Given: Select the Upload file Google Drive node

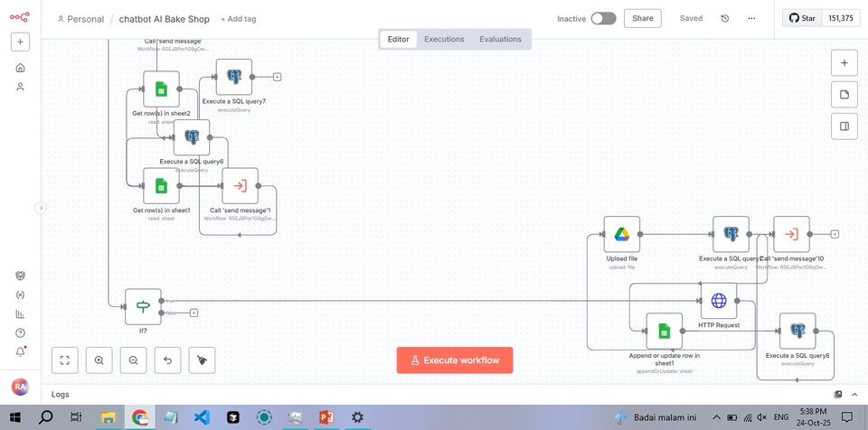Looking at the screenshot, I should pyautogui.click(x=622, y=234).
